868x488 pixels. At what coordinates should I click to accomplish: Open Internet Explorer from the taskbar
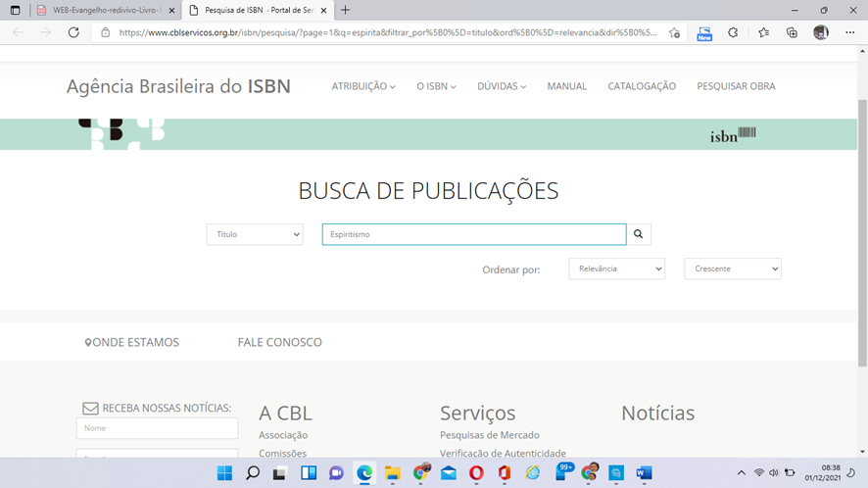(533, 473)
